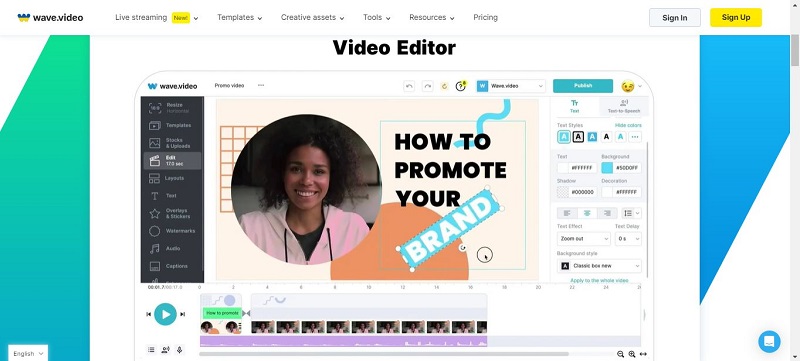Expand the Creative assets dropdown
Image resolution: width=800 pixels, height=361 pixels.
(312, 17)
